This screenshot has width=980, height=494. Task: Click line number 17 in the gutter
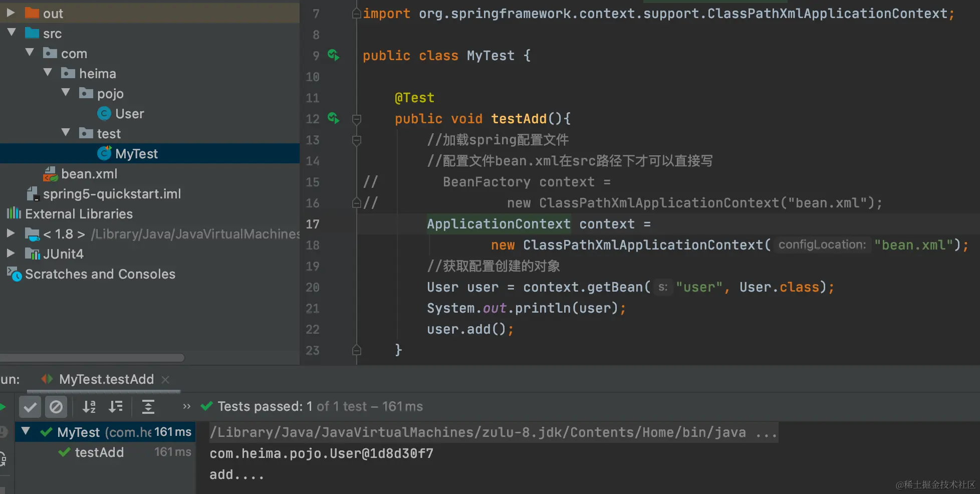(313, 224)
